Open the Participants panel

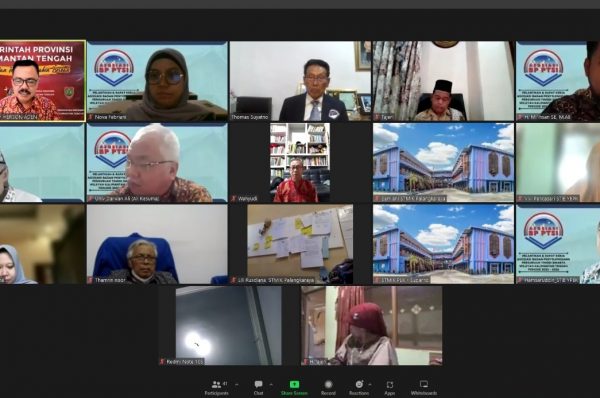(x=217, y=387)
